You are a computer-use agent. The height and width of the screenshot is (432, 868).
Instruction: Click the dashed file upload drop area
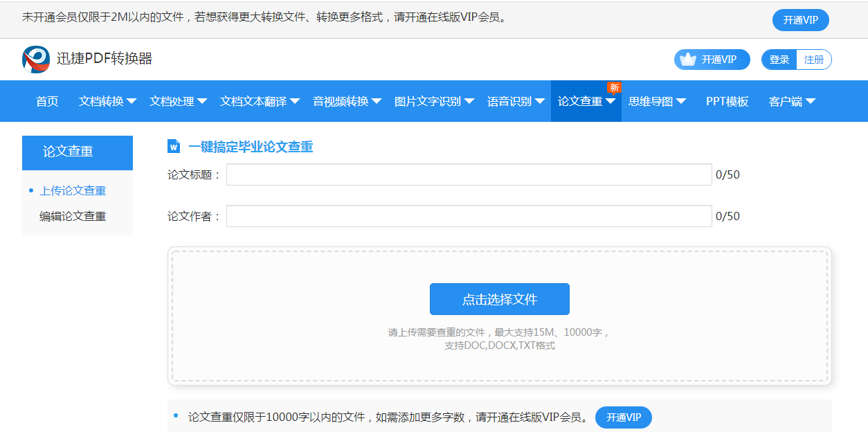click(500, 316)
